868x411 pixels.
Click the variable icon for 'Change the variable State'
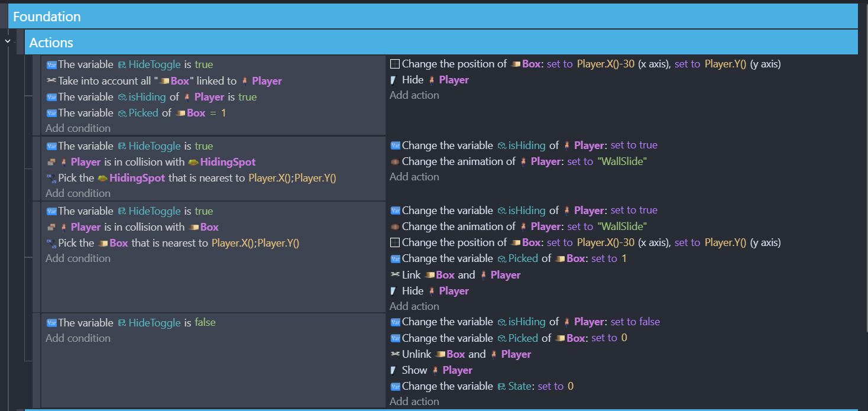click(395, 386)
